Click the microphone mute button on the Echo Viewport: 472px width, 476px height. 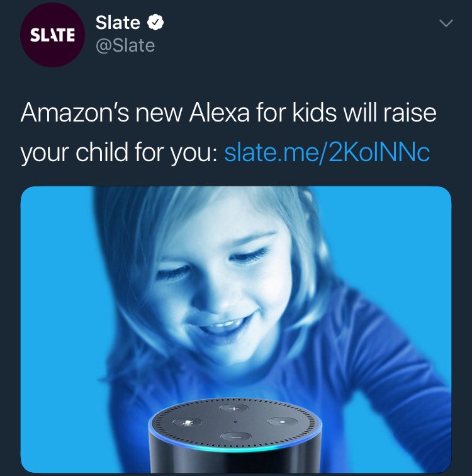(x=188, y=422)
